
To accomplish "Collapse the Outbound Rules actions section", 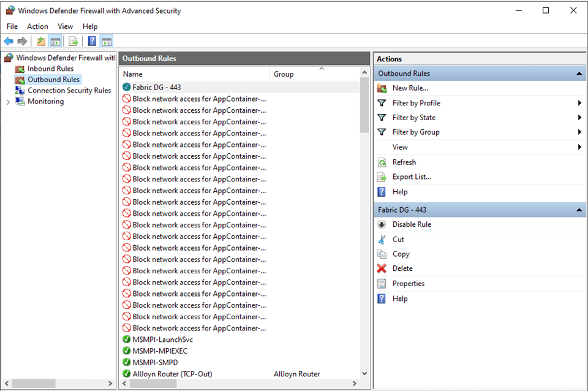I will tap(579, 74).
